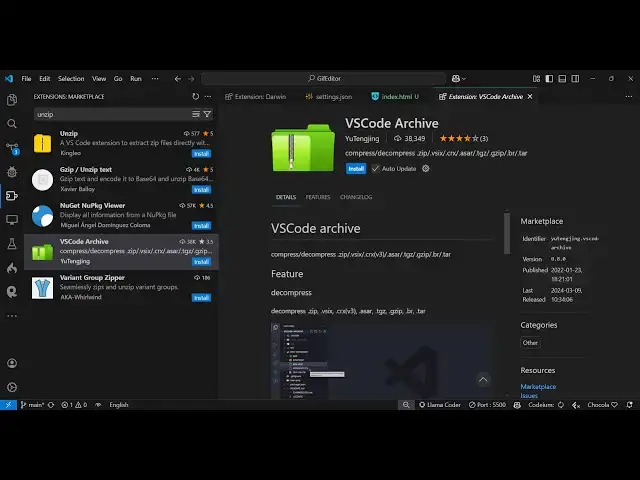The height and width of the screenshot is (480, 640).
Task: Open the Go menu
Action: click(x=118, y=79)
